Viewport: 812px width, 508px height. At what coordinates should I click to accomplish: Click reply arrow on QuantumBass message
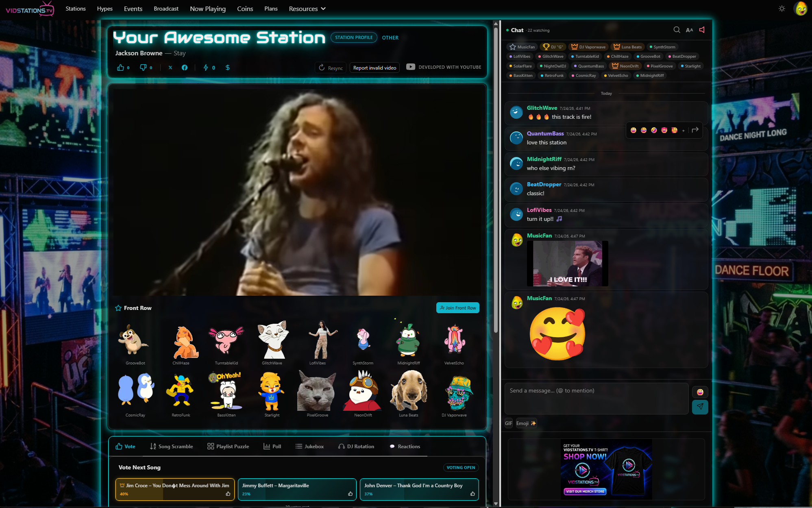coord(695,130)
